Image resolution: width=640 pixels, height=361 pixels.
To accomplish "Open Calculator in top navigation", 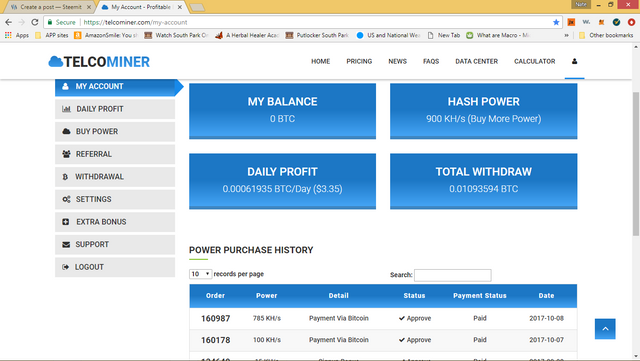I will pos(535,61).
